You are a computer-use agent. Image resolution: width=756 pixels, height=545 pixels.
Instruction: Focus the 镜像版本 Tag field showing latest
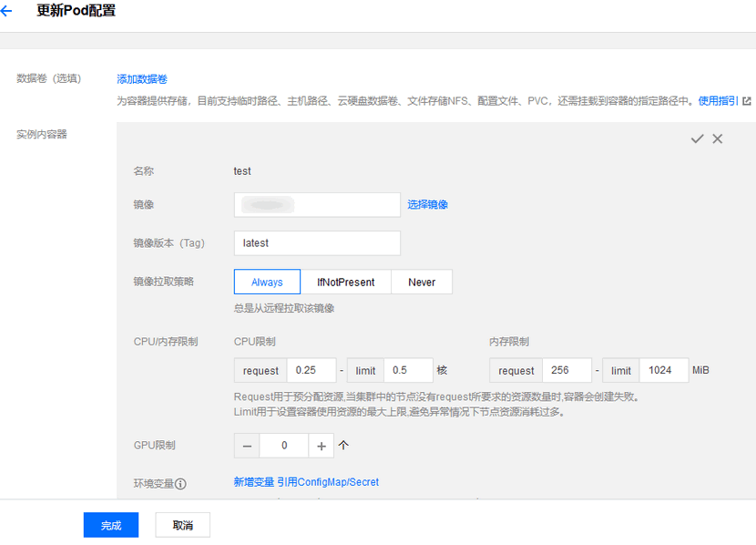tap(317, 243)
